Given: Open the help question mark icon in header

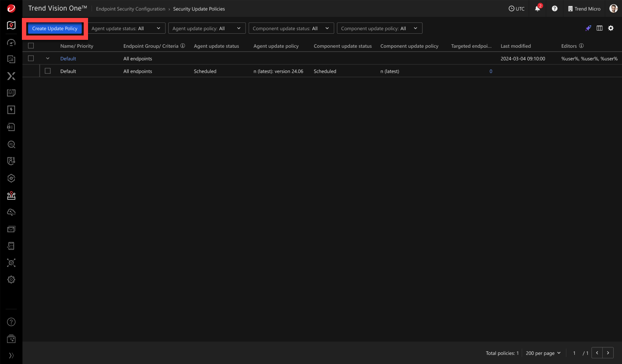Looking at the screenshot, I should click(x=555, y=9).
